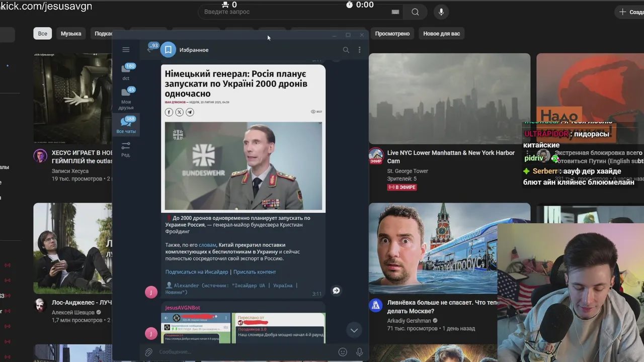Open the ХЕСУС ИГРАЕТ outlast video thumbnail
The width and height of the screenshot is (644, 362).
(x=72, y=99)
